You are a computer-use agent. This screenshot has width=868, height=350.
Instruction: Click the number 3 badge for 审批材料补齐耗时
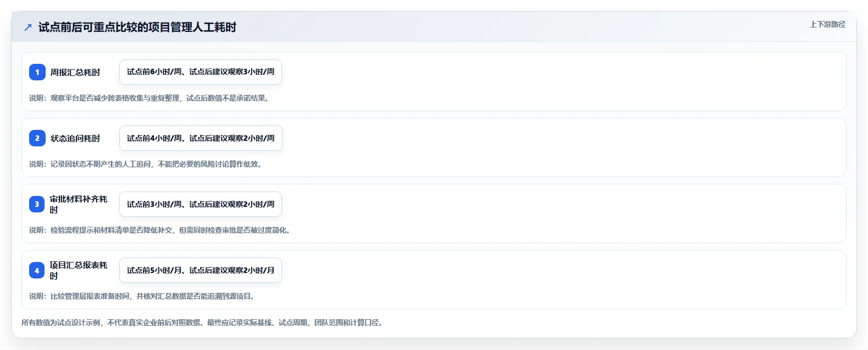(37, 204)
